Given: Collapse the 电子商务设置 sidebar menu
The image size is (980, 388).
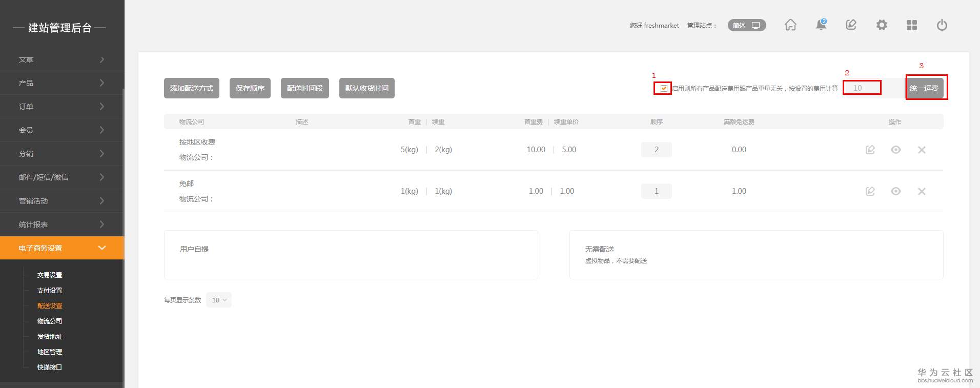Looking at the screenshot, I should (x=62, y=248).
